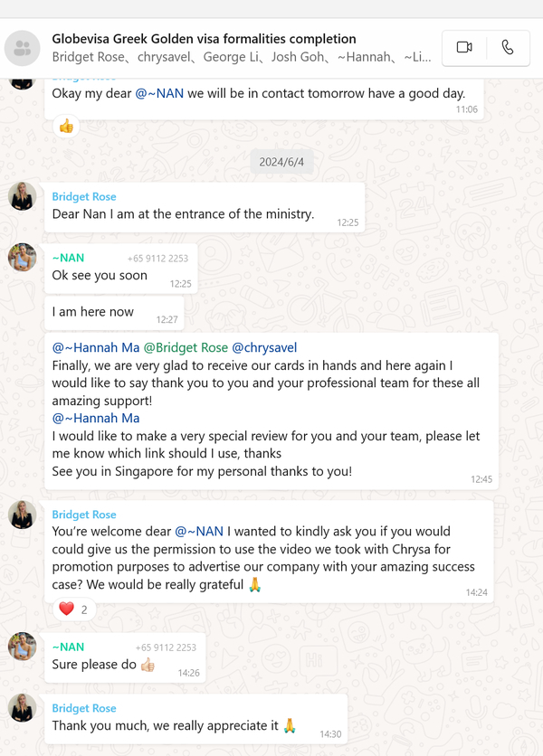
Task: Open Bridget Rose's avatar beside 'Thank you much'
Action: click(x=23, y=708)
